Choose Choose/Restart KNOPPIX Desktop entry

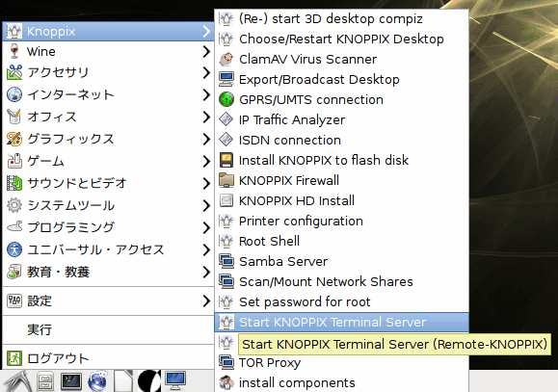[341, 39]
